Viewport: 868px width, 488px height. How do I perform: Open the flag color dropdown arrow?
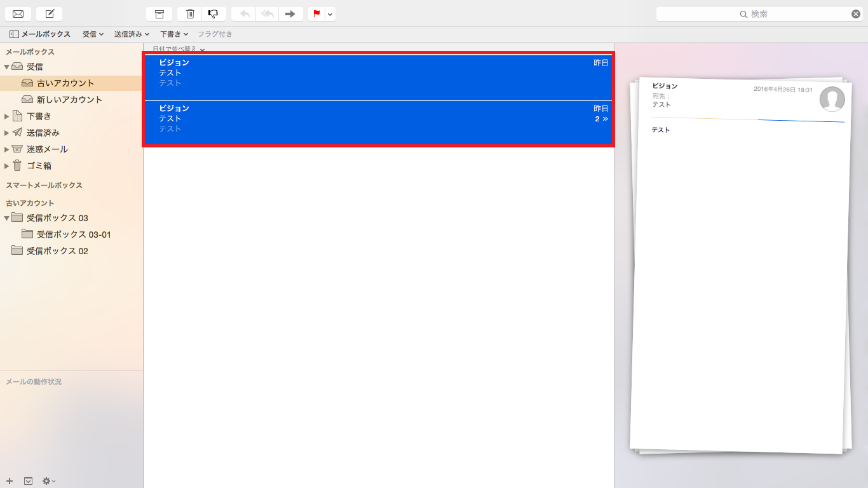tap(330, 14)
